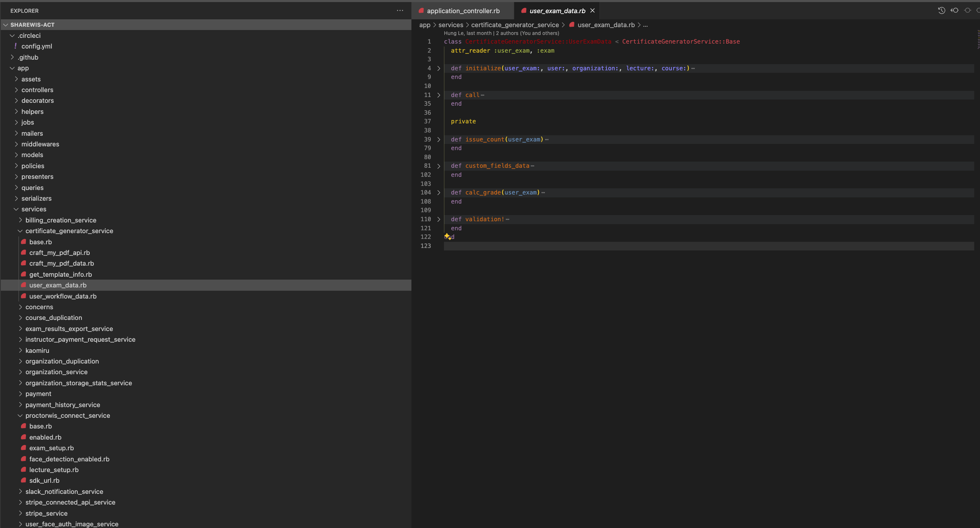Open exam_setup.rb file
Image resolution: width=980 pixels, height=528 pixels.
click(x=206, y=448)
